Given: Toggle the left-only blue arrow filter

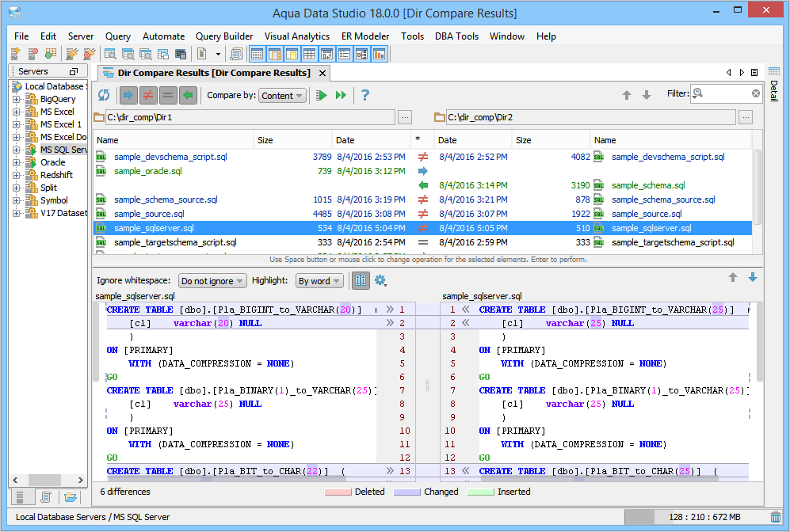Looking at the screenshot, I should point(128,95).
